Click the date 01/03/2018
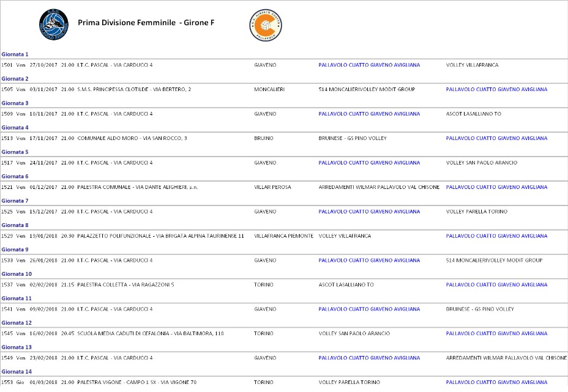568x392 pixels. coord(43,382)
